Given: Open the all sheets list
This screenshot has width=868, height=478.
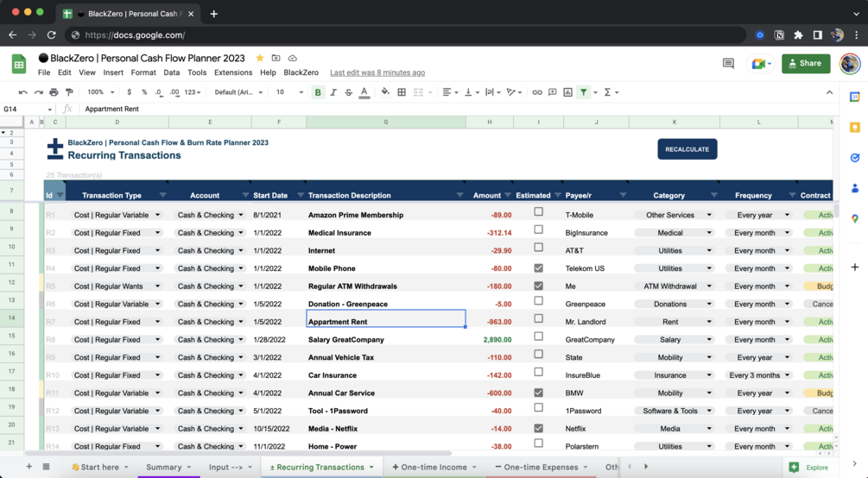Looking at the screenshot, I should (x=47, y=467).
